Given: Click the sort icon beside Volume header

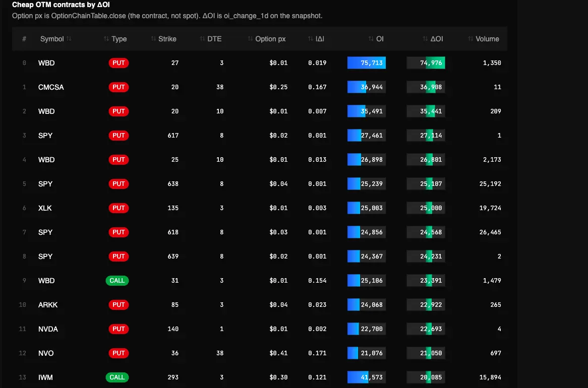Looking at the screenshot, I should coord(471,39).
